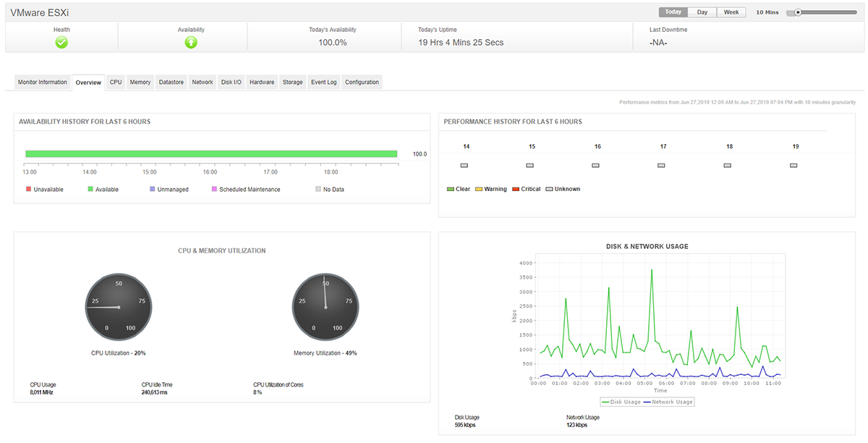Viewport: 868px width, 443px height.
Task: Click the Scheduled Maintenance legend marker
Action: [213, 189]
